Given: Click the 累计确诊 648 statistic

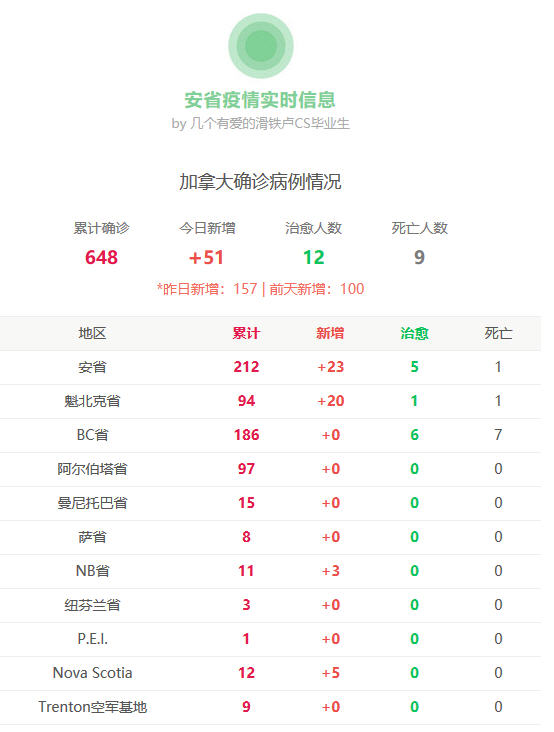Looking at the screenshot, I should pos(101,244).
